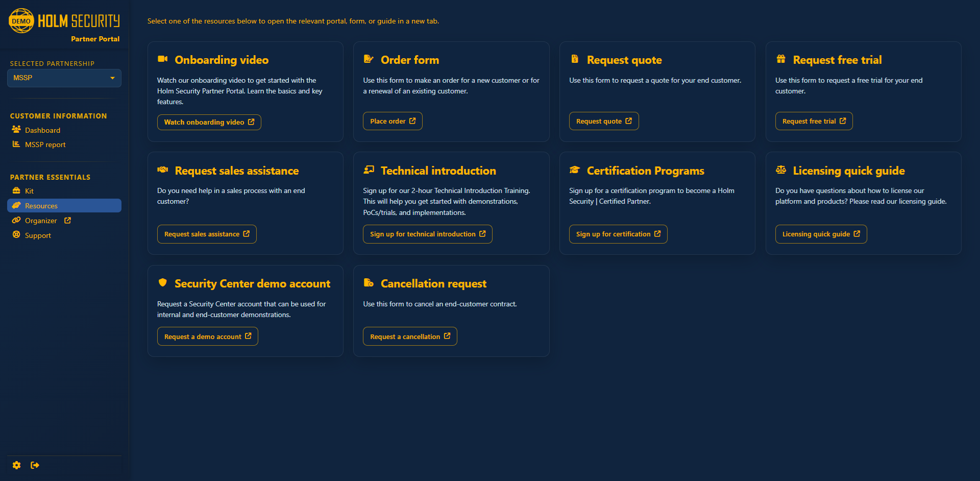This screenshot has width=980, height=481.
Task: Click the handshake icon by Request sales assistance
Action: pos(163,170)
